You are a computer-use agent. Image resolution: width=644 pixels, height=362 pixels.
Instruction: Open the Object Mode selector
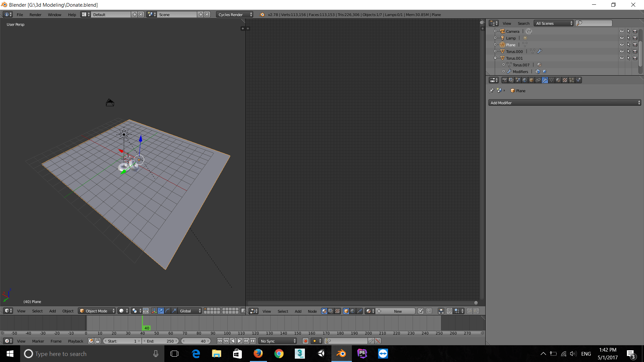[97, 311]
